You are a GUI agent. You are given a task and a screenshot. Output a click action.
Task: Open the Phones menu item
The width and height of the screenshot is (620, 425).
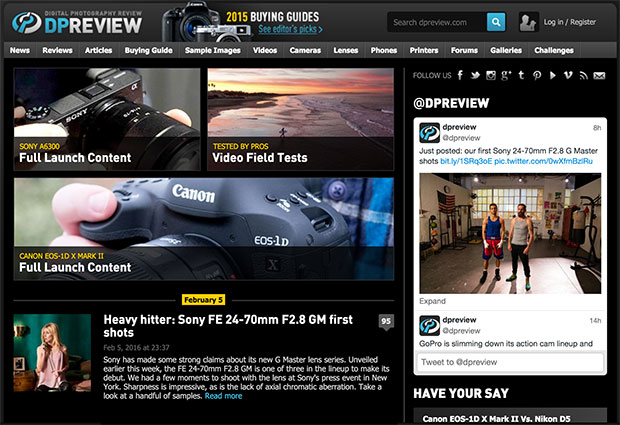pyautogui.click(x=384, y=50)
